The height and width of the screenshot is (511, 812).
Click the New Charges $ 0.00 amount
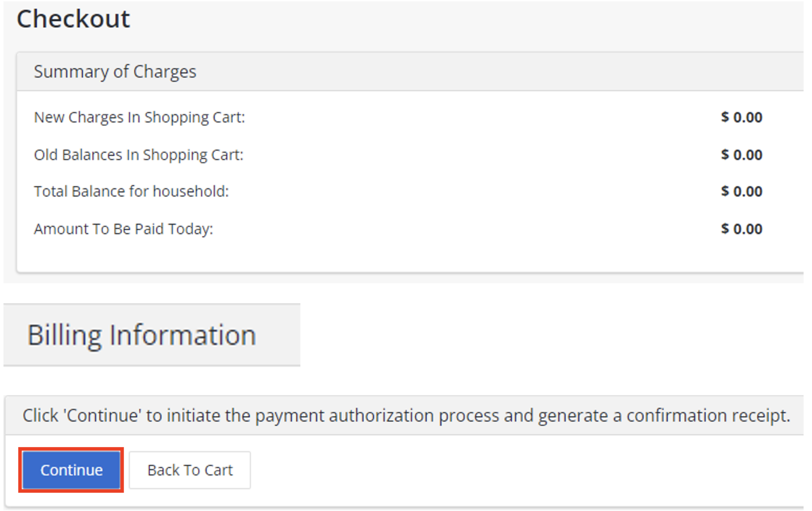tap(741, 117)
